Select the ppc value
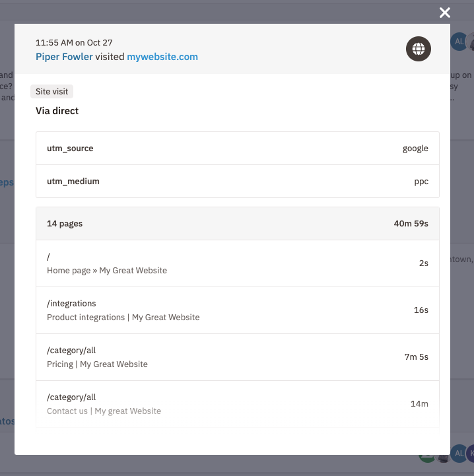This screenshot has width=474, height=476. [421, 182]
